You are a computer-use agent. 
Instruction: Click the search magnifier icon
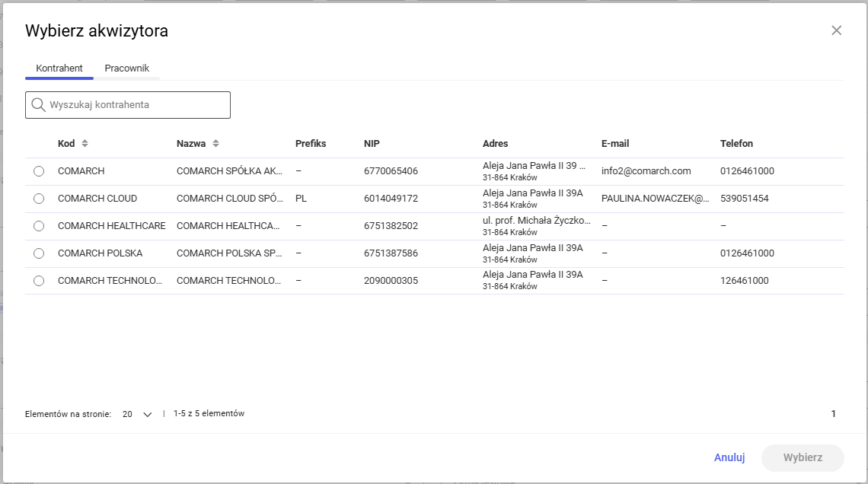(x=38, y=104)
